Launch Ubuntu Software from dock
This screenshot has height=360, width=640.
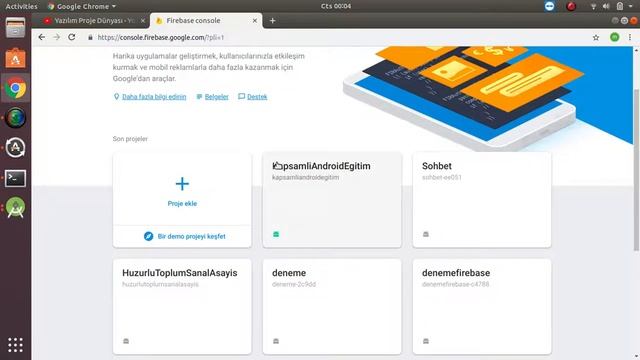16,58
